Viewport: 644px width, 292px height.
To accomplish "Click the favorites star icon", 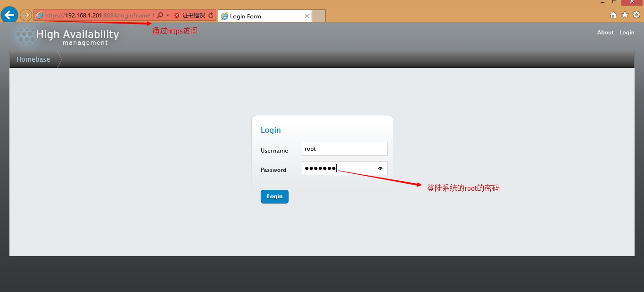I will click(625, 15).
